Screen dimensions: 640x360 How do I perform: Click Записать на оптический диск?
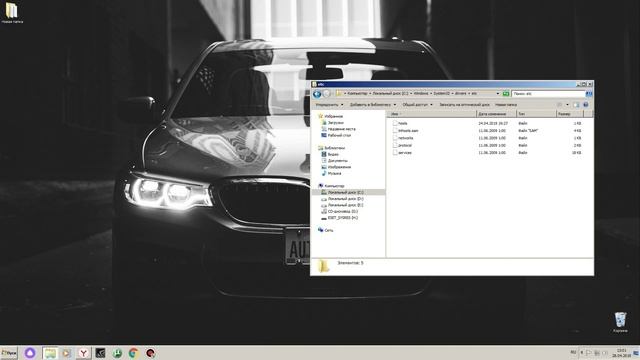pyautogui.click(x=464, y=105)
